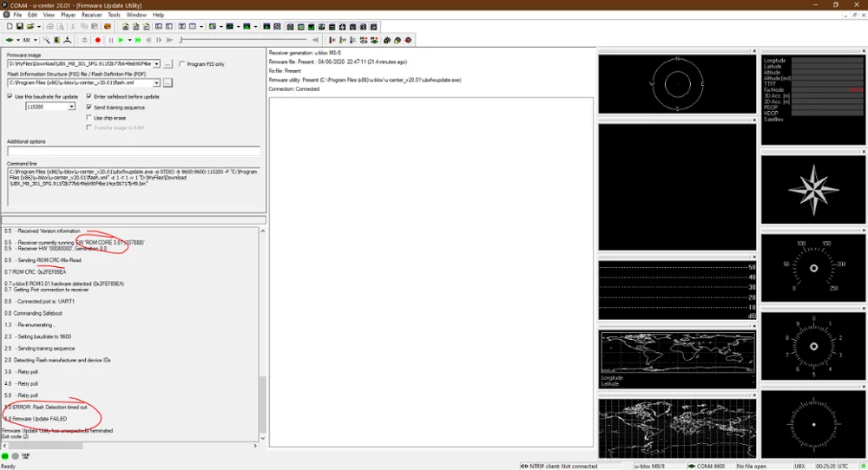Click the browse button for FIS file
868x470 pixels.
[168, 83]
